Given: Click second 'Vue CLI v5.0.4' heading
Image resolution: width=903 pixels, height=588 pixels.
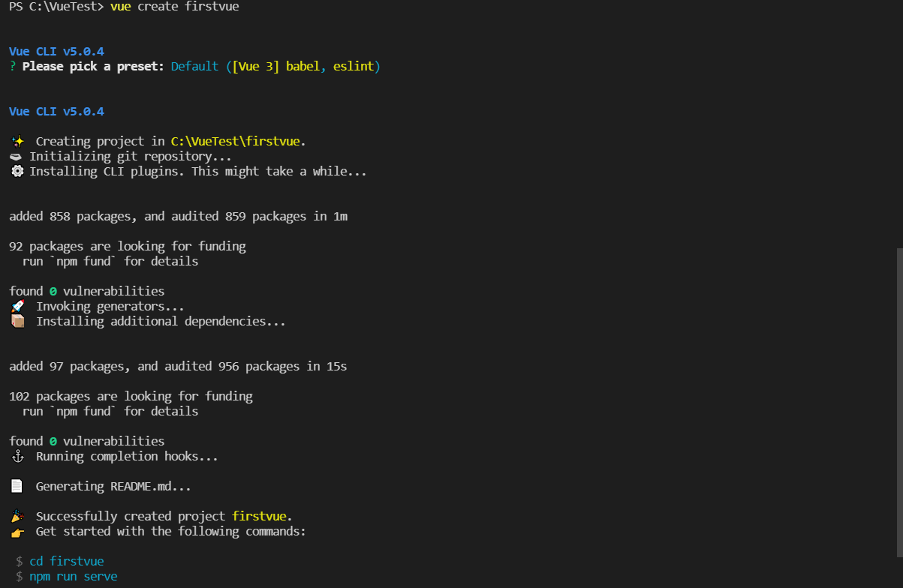Looking at the screenshot, I should [56, 112].
